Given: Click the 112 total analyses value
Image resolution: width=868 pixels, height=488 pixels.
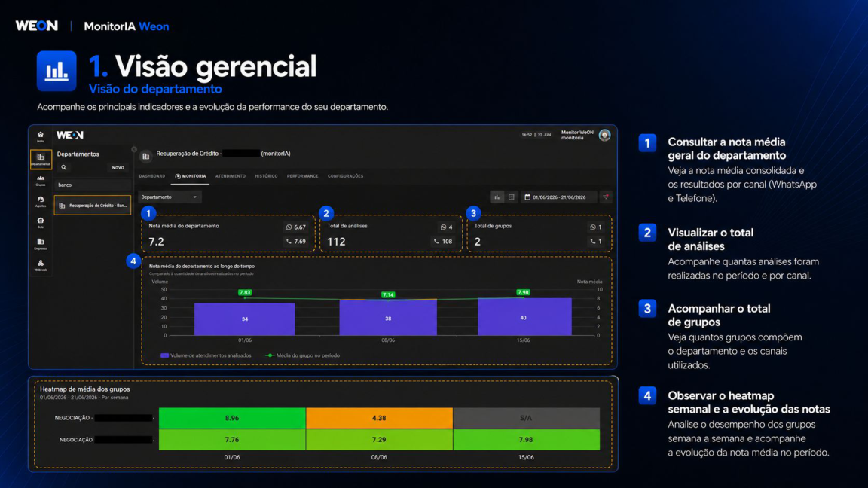Looking at the screenshot, I should (336, 242).
